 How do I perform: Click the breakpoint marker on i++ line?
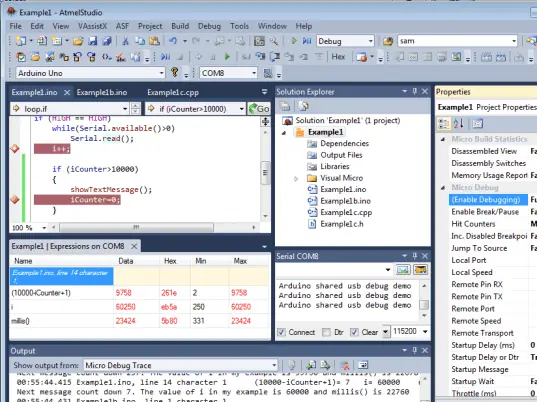15,149
